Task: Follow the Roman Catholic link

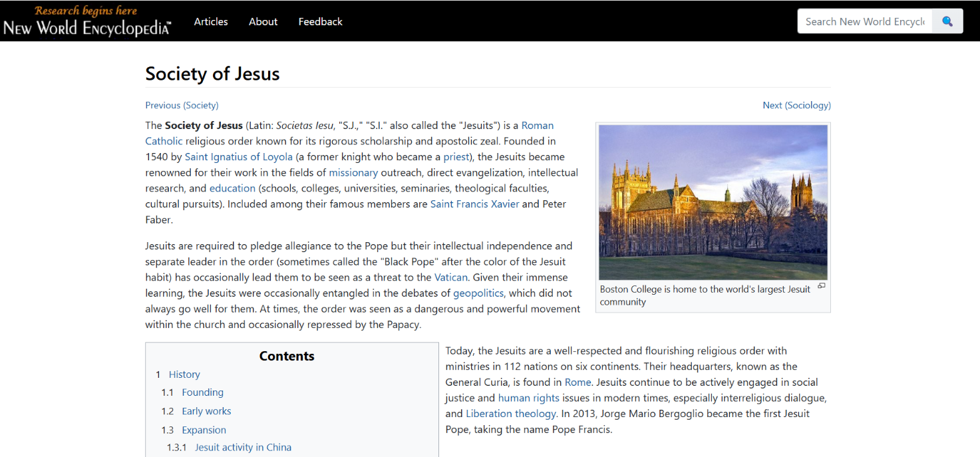Action: [x=538, y=125]
